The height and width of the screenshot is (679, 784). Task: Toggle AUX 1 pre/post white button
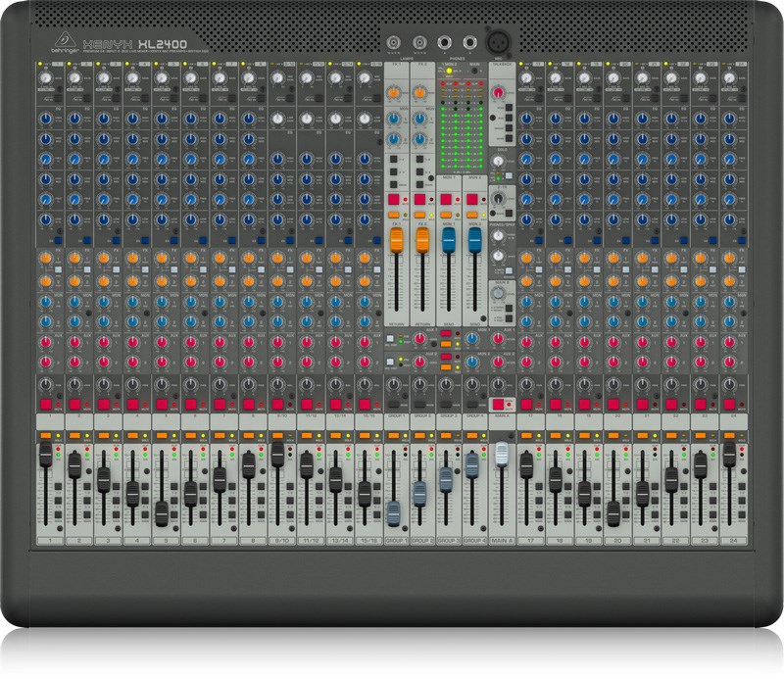(x=390, y=339)
